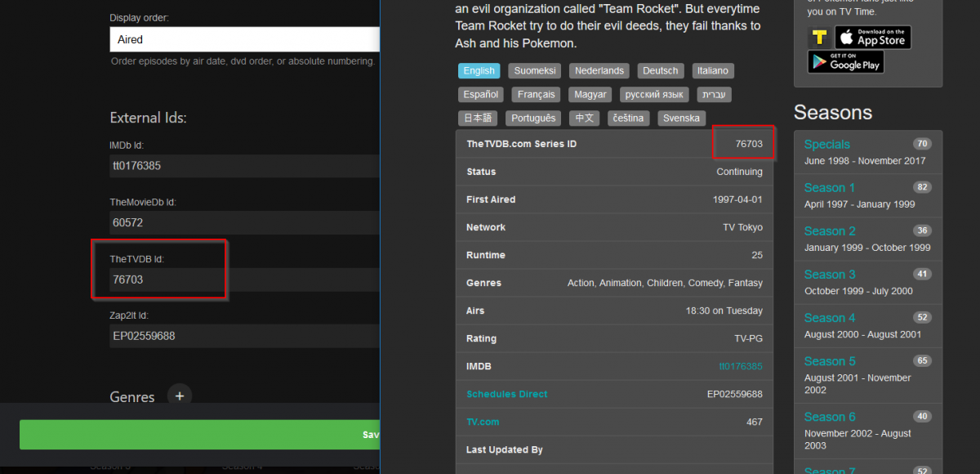Open the Specials season link

coord(826,145)
